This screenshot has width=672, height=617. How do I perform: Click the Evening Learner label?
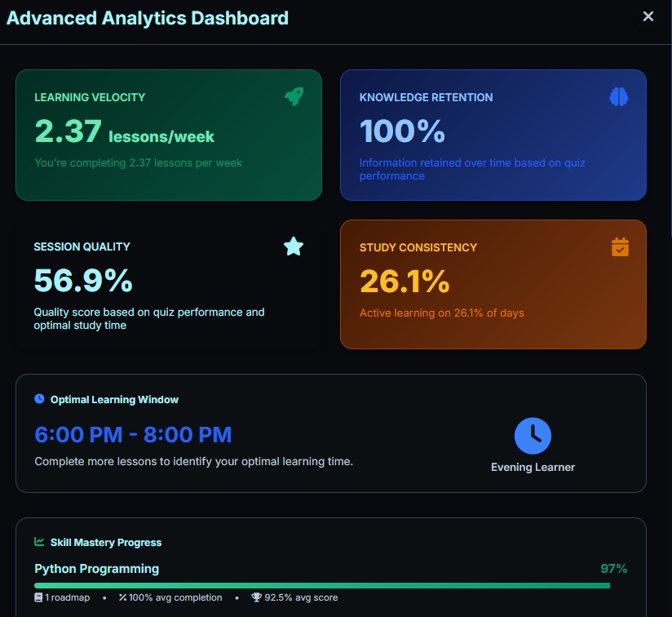tap(533, 468)
